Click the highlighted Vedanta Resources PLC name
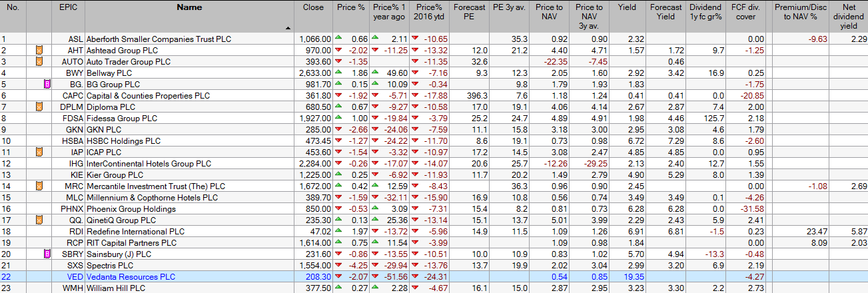 pyautogui.click(x=131, y=277)
